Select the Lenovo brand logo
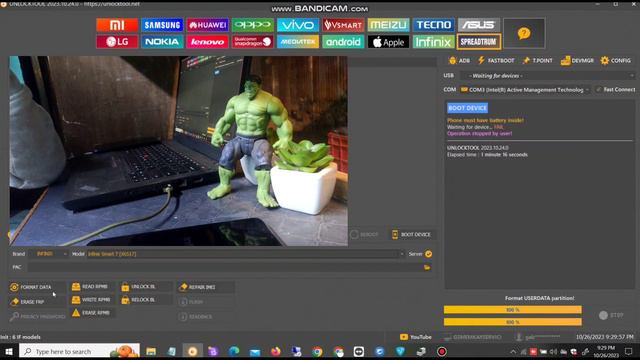This screenshot has width=640, height=360. click(x=208, y=42)
